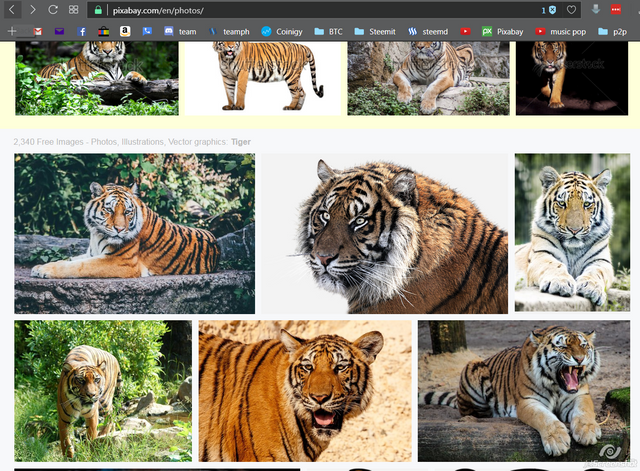Open the speed dial grid view

74,9
